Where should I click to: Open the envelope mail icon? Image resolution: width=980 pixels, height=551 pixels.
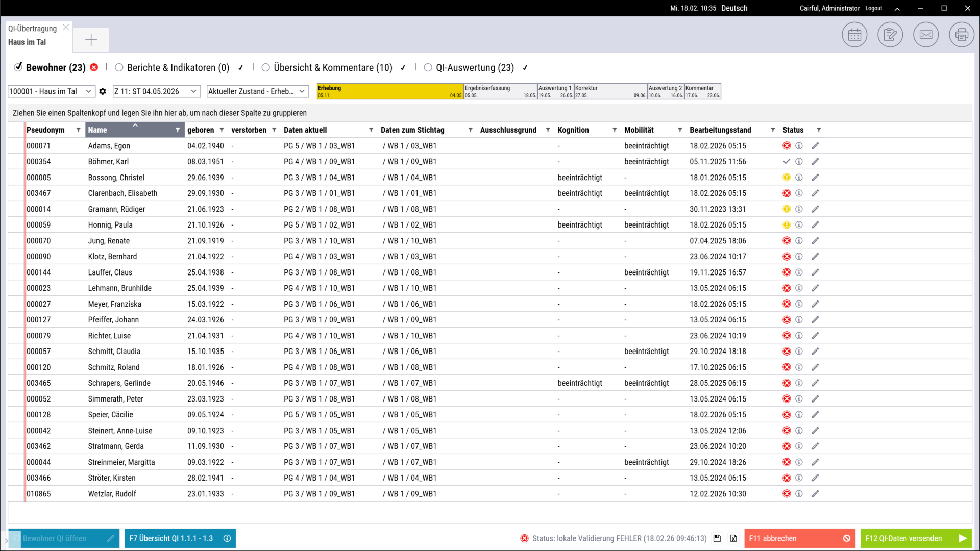tap(926, 35)
